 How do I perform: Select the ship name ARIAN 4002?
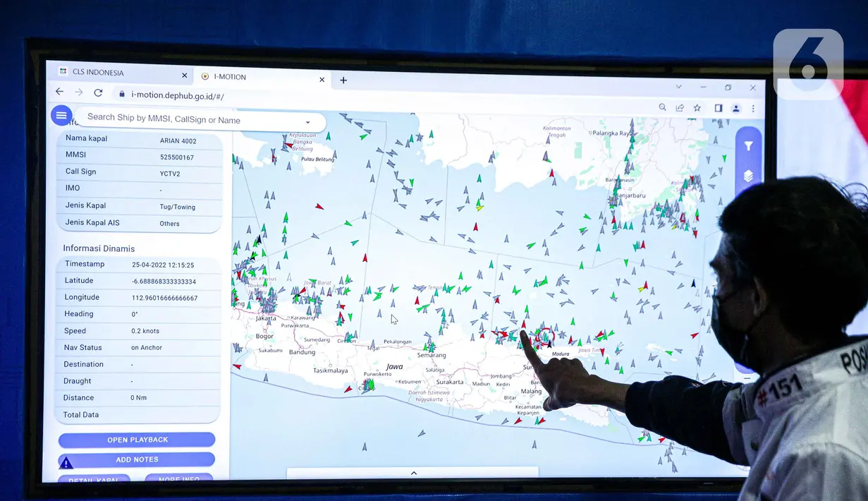[178, 141]
